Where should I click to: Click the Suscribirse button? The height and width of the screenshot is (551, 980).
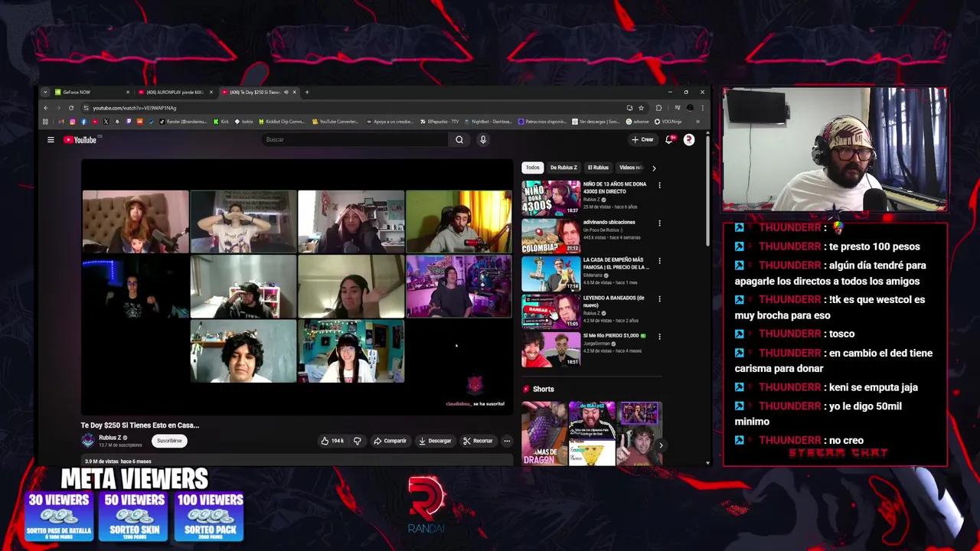[169, 441]
